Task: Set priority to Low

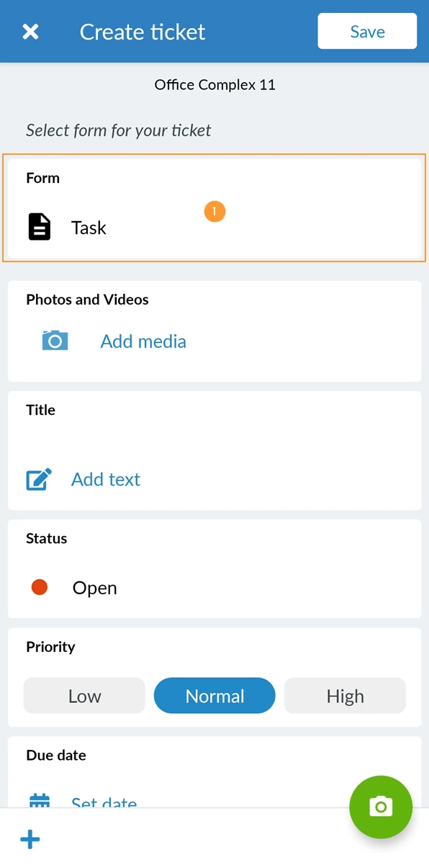Action: coord(84,696)
